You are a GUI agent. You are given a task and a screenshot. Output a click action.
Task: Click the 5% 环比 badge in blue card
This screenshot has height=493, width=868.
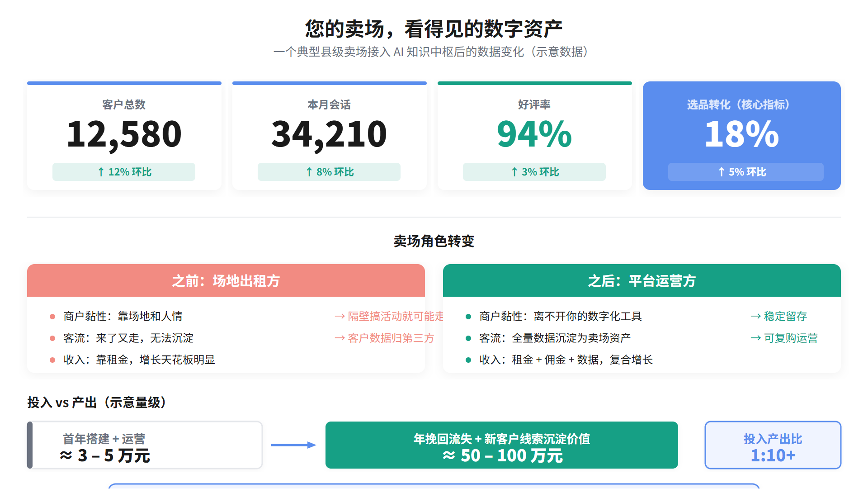coord(746,172)
